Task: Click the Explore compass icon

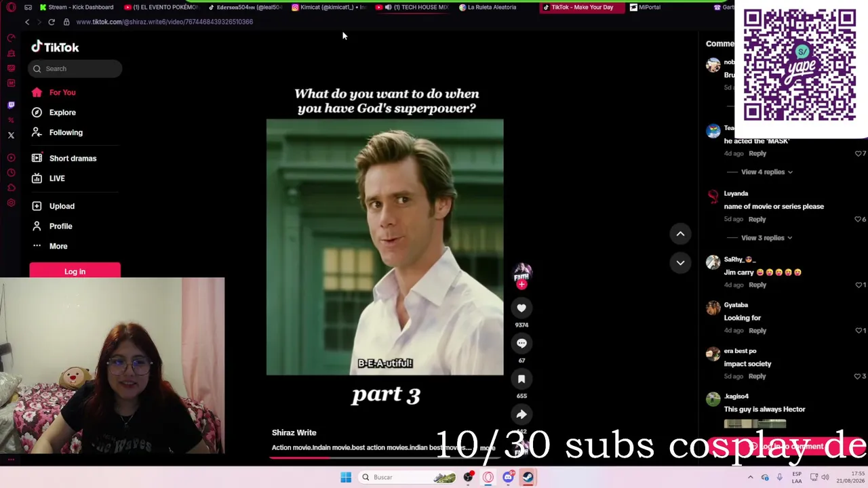Action: pos(37,113)
